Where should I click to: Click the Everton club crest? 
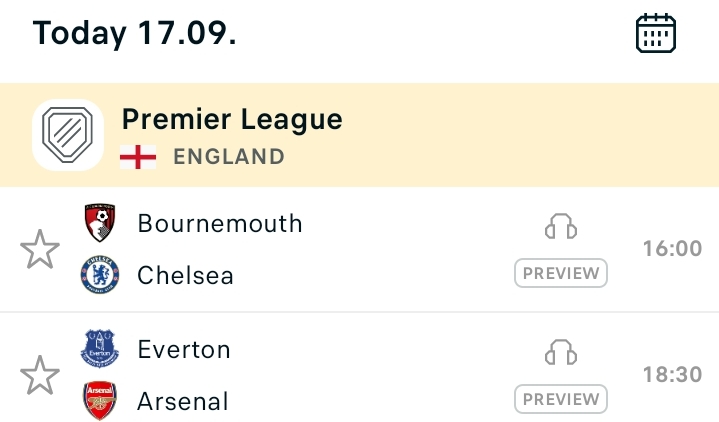(x=100, y=350)
